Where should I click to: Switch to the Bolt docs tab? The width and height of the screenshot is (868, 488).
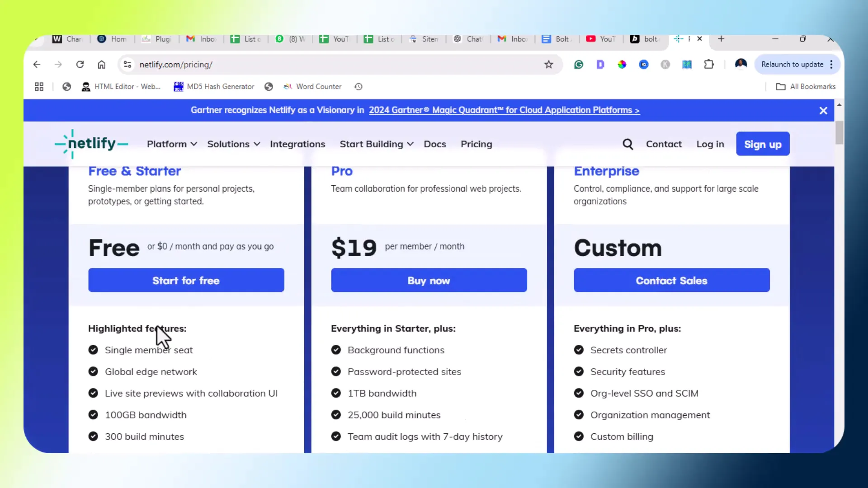click(x=557, y=39)
